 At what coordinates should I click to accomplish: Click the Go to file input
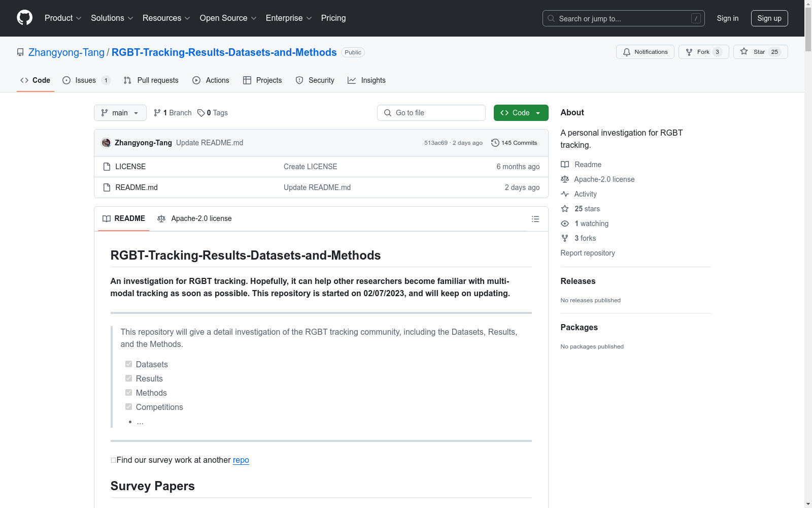[431, 113]
